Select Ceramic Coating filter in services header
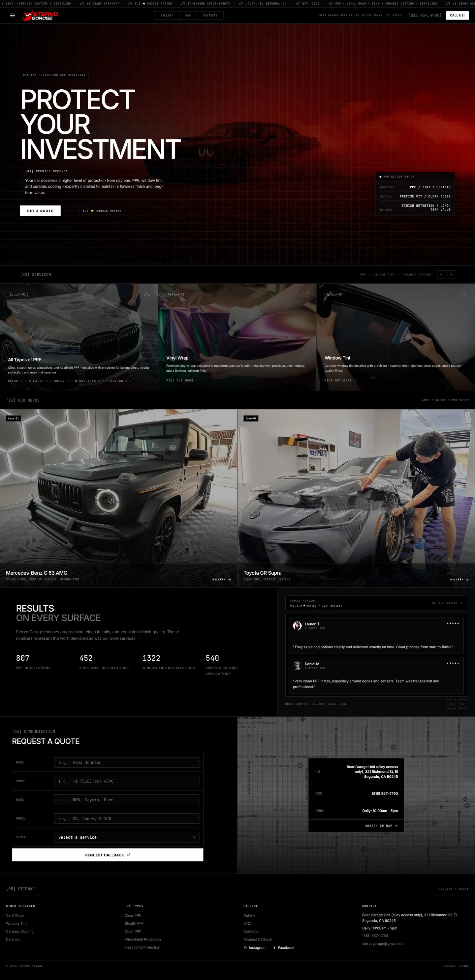 point(417,275)
